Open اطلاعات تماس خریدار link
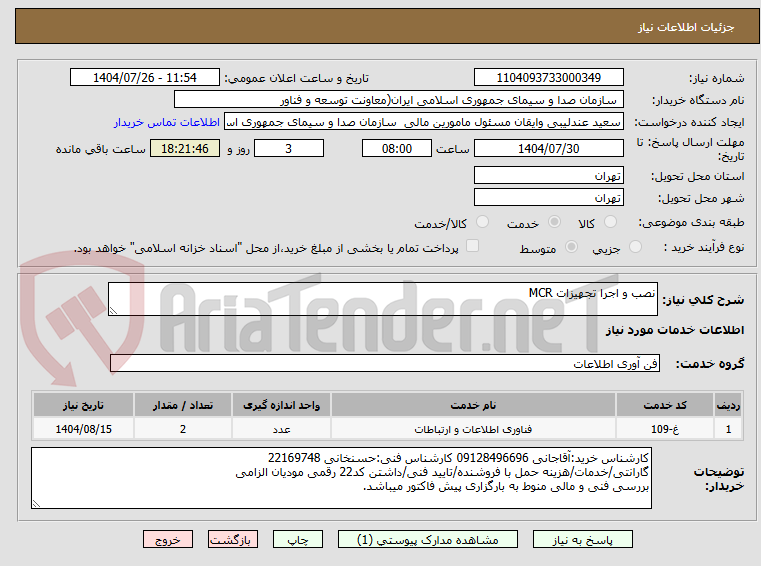The width and height of the screenshot is (761, 566). point(167,122)
